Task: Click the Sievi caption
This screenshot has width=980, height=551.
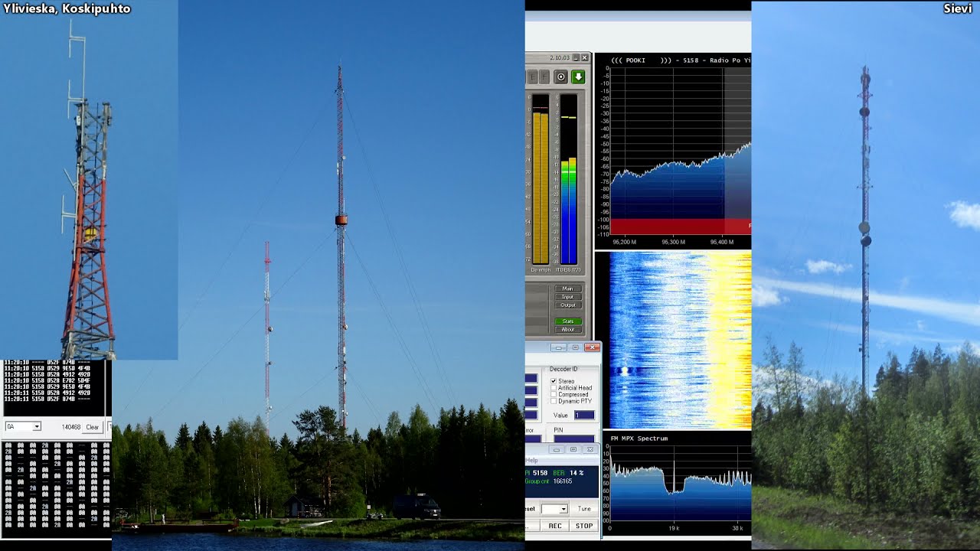Action: tap(958, 9)
